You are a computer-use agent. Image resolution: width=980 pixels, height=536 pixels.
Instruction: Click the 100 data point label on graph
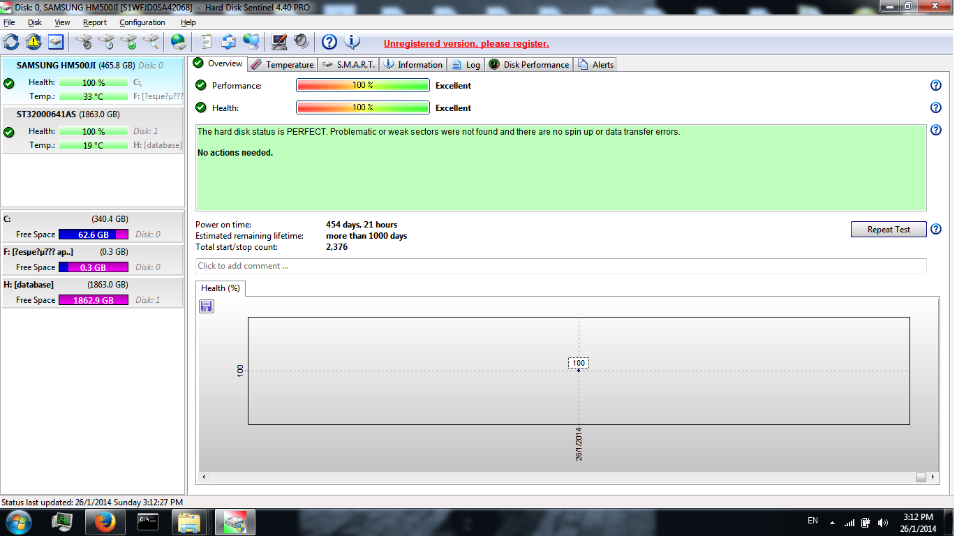pos(579,363)
